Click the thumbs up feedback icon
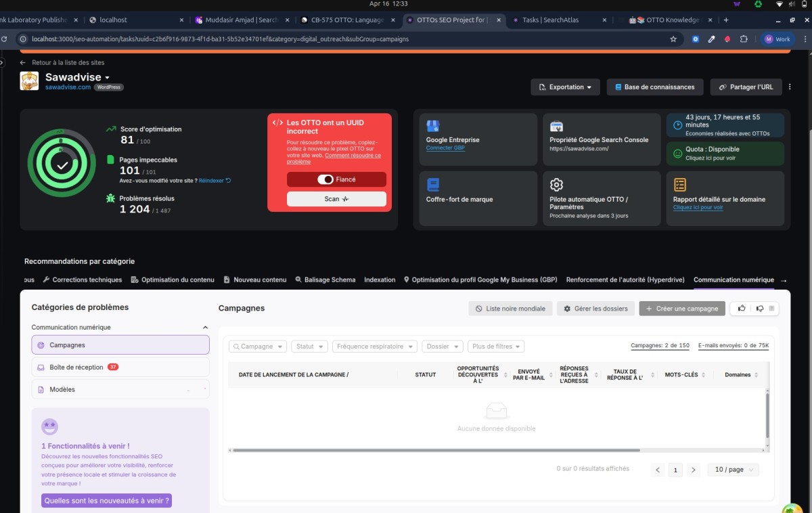The width and height of the screenshot is (812, 513). (742, 309)
